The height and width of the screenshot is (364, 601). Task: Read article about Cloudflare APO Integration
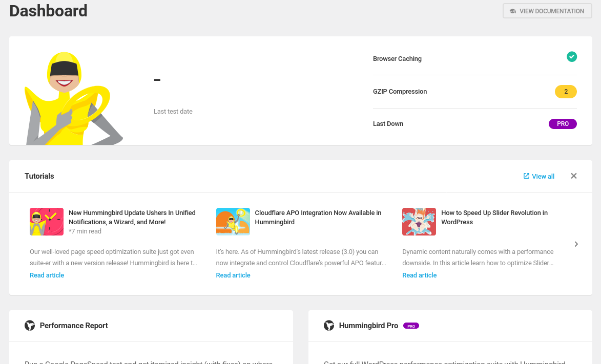tap(233, 275)
